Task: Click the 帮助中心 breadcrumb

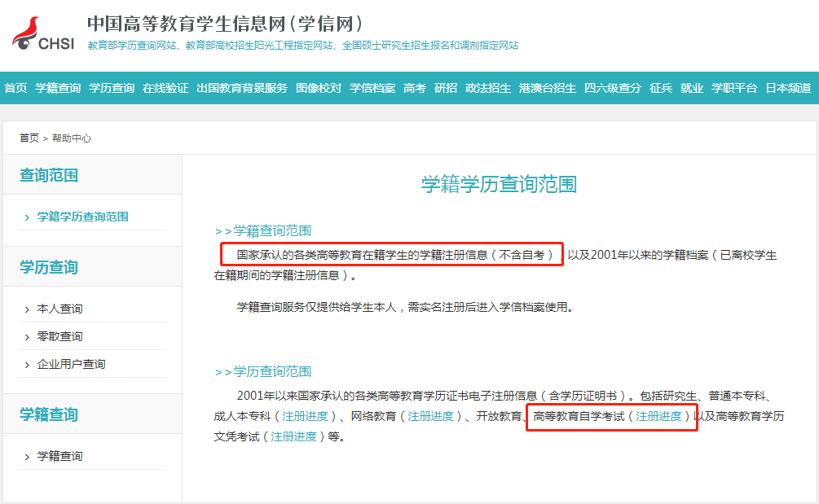Action: [x=72, y=138]
